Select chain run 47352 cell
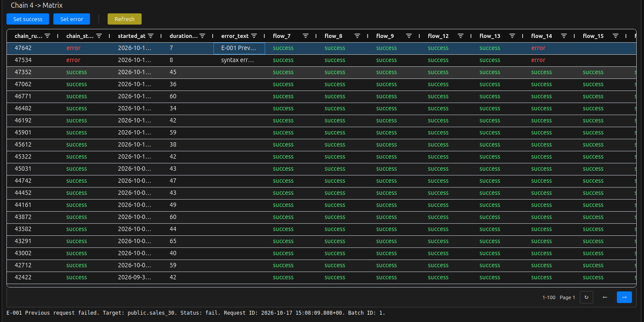Image resolution: width=644 pixels, height=322 pixels. 33,72
